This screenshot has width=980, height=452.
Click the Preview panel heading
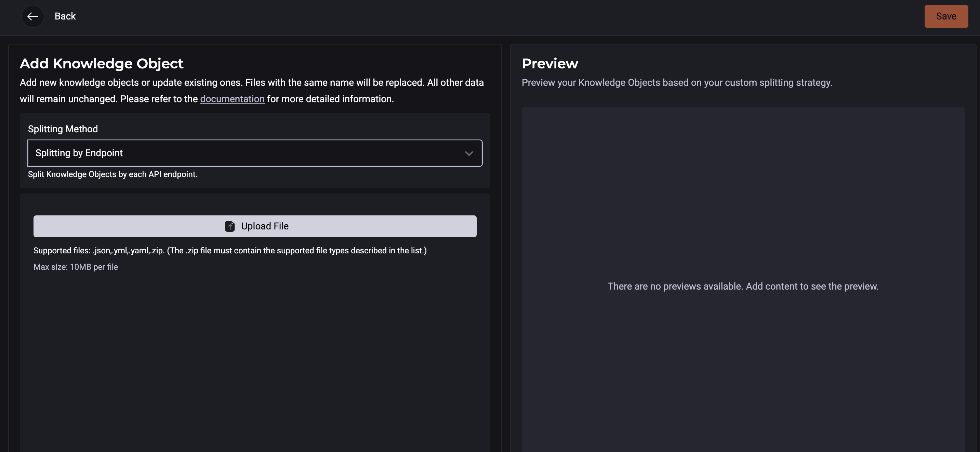pos(550,63)
